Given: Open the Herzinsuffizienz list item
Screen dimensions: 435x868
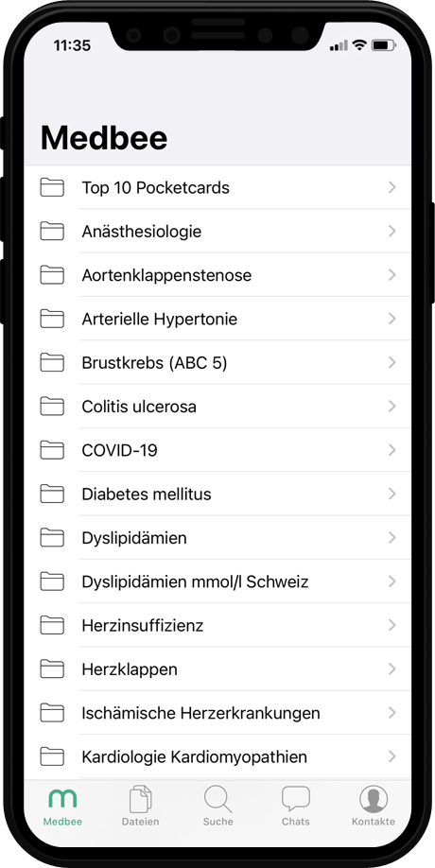Looking at the screenshot, I should coord(217,625).
